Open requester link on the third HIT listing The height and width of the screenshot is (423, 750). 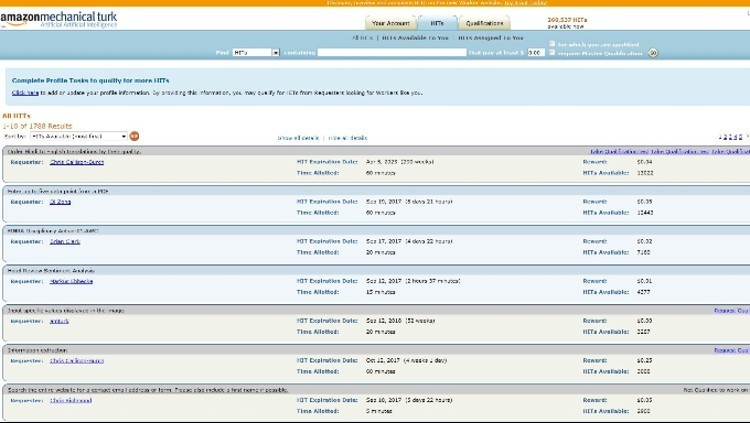tap(65, 242)
